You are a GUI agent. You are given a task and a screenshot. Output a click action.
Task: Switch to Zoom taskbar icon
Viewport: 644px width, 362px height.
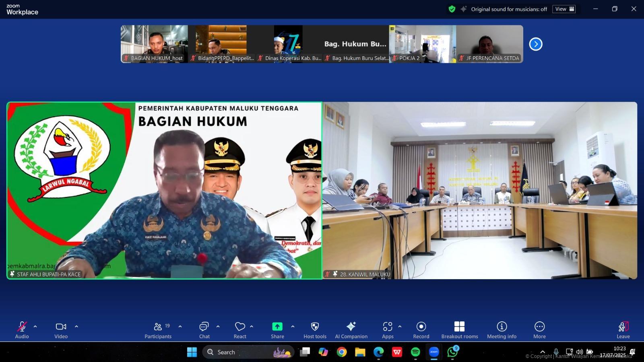(x=434, y=352)
